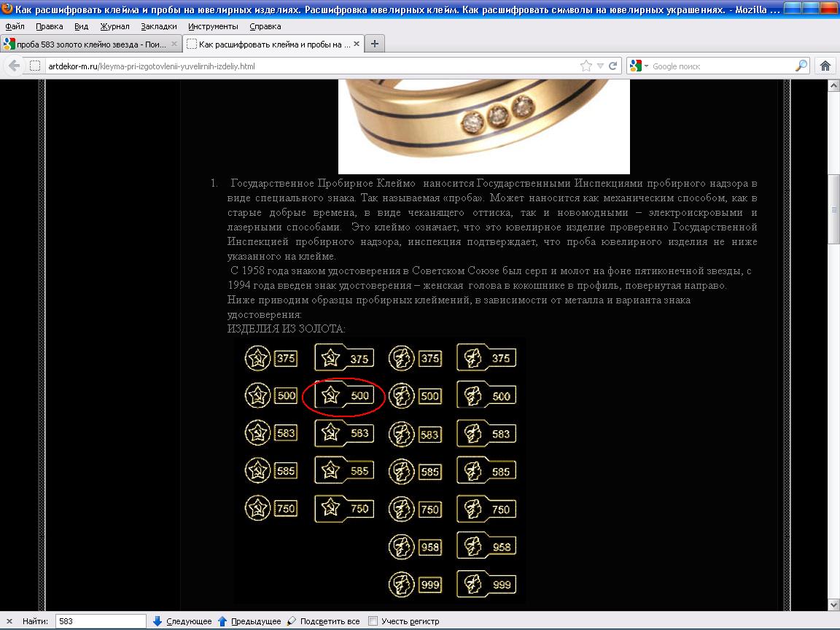
Task: Go back with the back arrow
Action: [15, 66]
